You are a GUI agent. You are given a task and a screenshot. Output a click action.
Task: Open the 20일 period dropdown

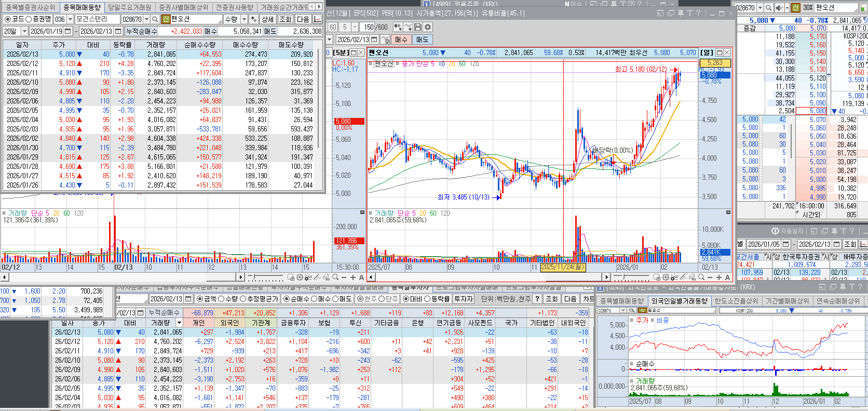[x=24, y=31]
